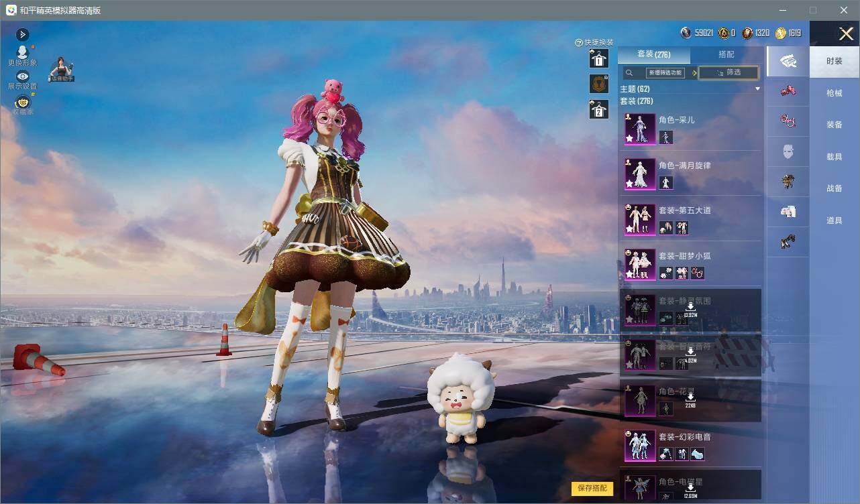The image size is (860, 504).
Task: Select quick outfit slot 1 hanger icon
Action: tap(598, 59)
